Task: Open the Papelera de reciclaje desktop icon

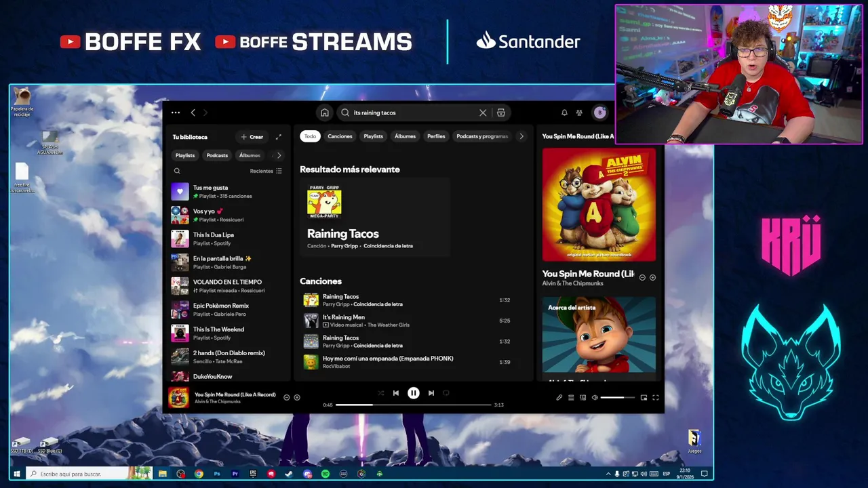Action: [x=22, y=102]
